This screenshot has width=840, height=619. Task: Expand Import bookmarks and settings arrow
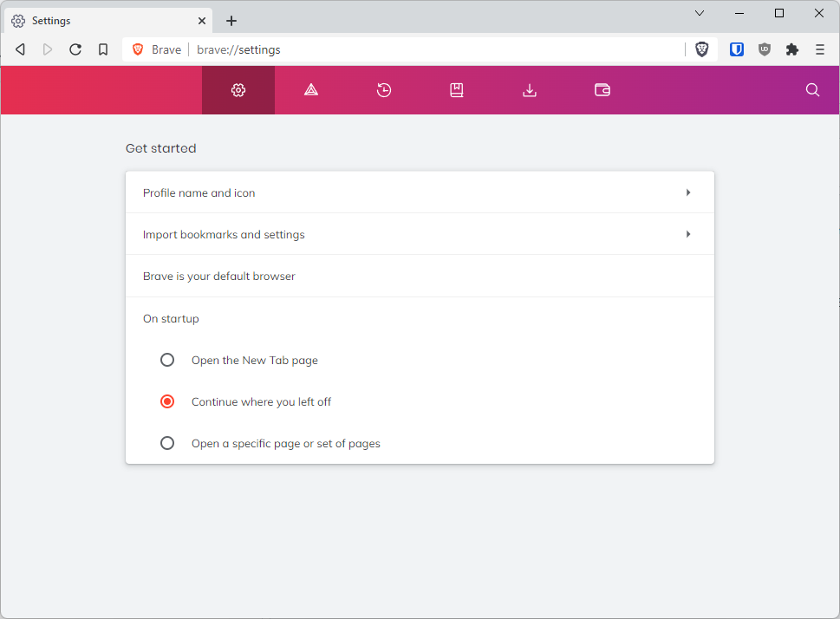tap(688, 234)
